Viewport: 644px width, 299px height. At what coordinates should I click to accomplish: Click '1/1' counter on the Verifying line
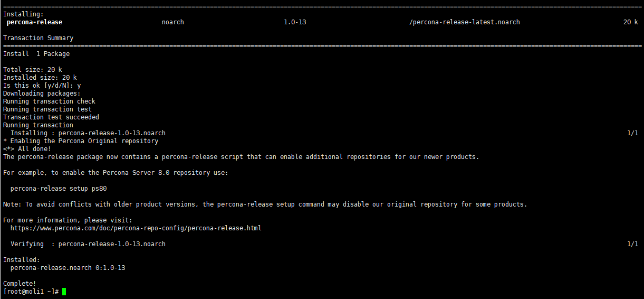(x=632, y=244)
